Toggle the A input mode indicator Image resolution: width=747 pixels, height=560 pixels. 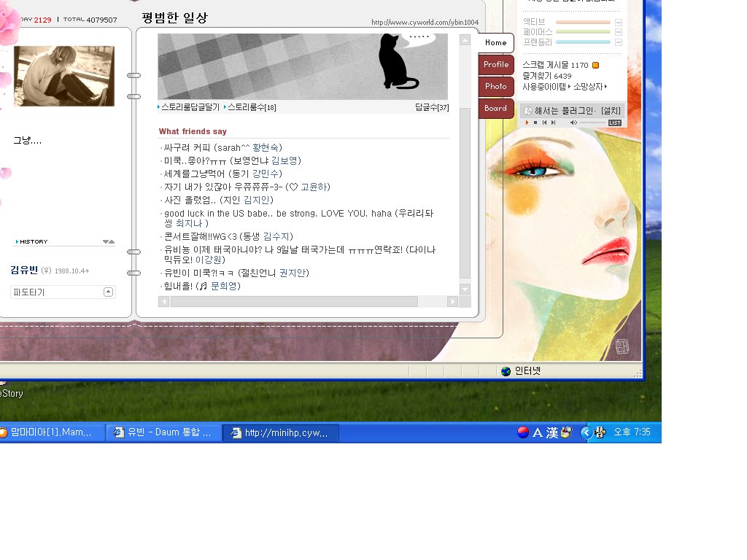tap(538, 432)
